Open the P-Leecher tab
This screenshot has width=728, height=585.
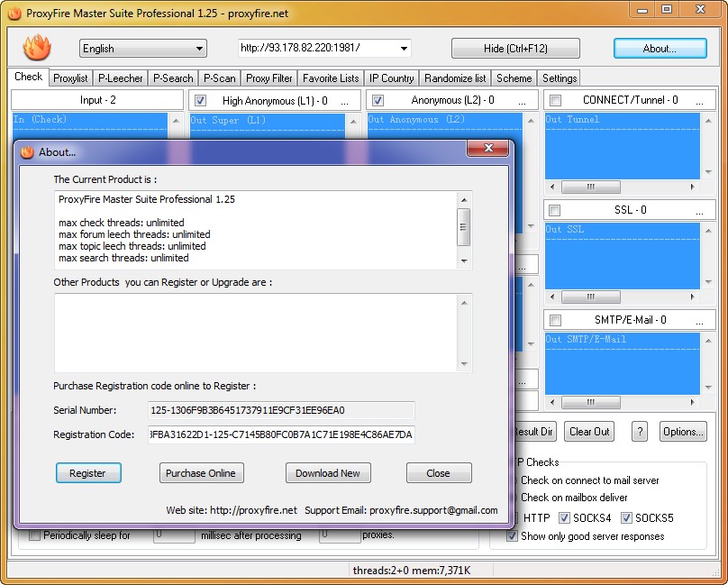(120, 78)
